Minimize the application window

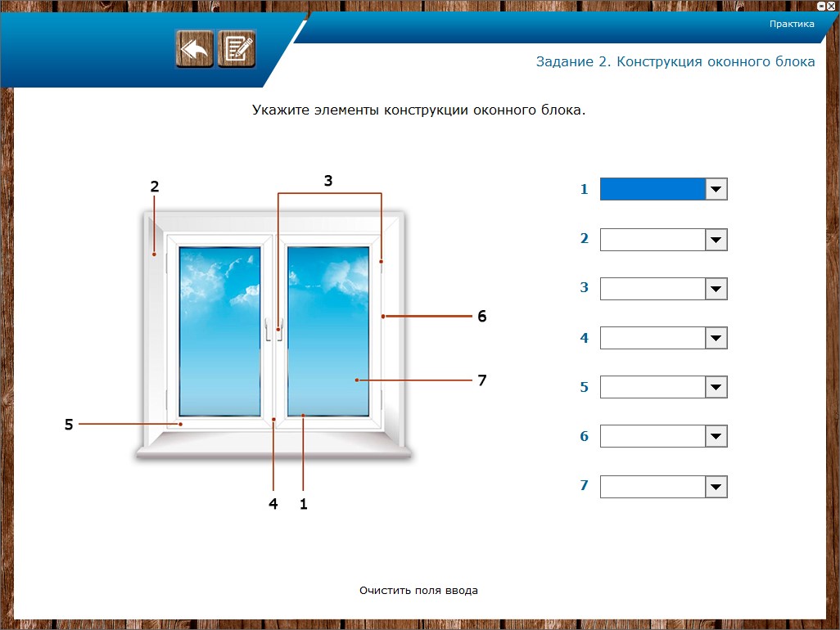[821, 5]
